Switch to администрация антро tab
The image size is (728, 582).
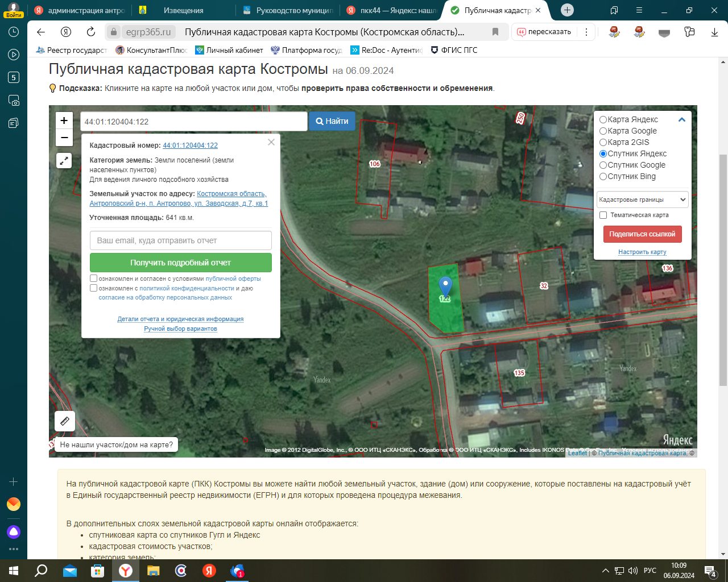tap(80, 10)
